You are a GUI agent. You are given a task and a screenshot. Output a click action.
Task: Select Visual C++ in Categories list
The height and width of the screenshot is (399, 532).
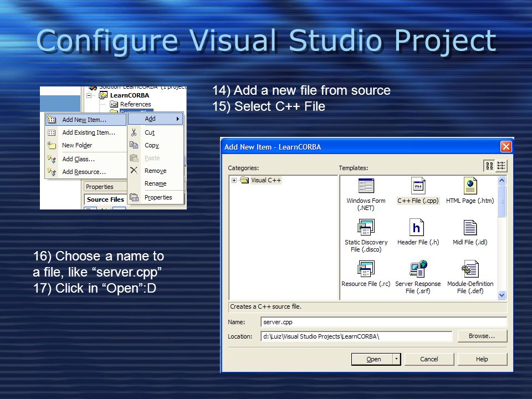266,180
